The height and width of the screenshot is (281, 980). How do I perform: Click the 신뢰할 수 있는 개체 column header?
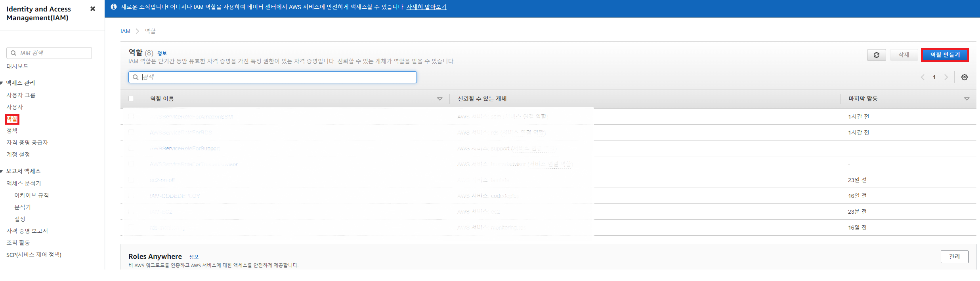click(x=482, y=99)
